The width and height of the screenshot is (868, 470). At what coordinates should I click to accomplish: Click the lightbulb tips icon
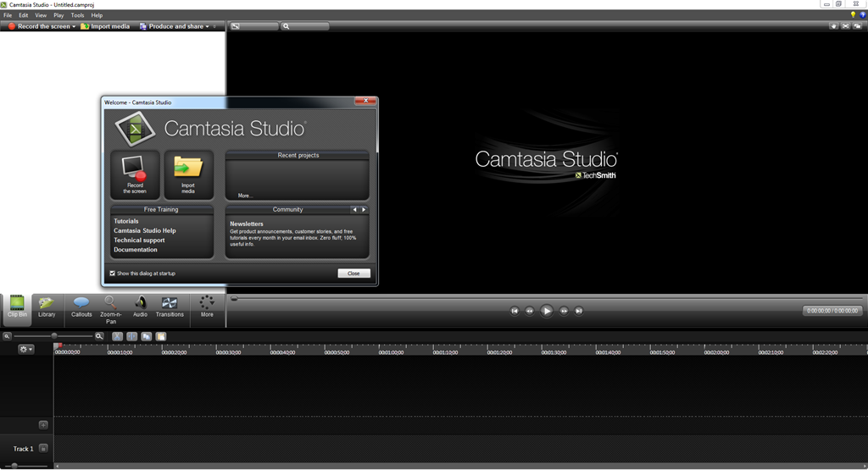(x=853, y=15)
